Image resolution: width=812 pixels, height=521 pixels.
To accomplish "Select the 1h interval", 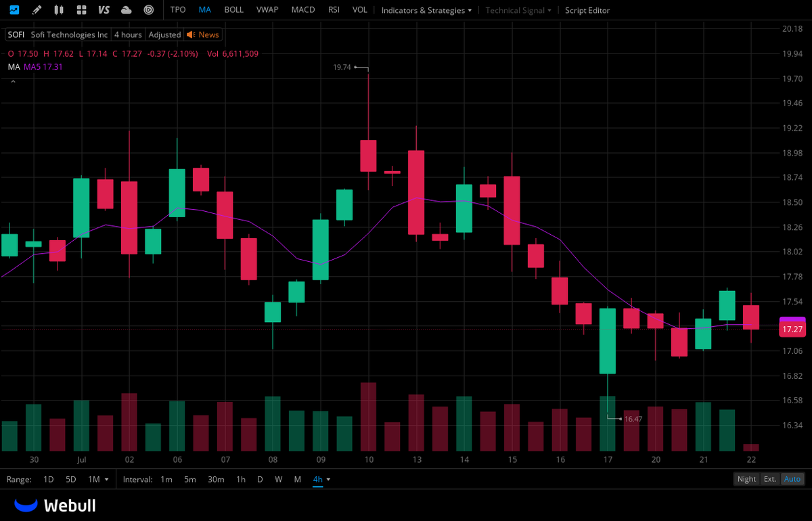I will click(x=241, y=479).
